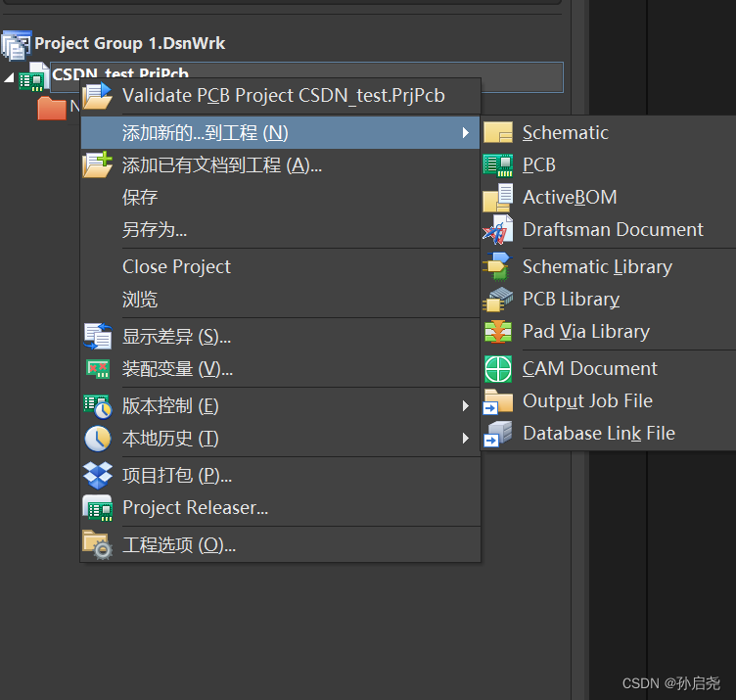
Task: Add a new Output Job File
Action: (x=609, y=401)
